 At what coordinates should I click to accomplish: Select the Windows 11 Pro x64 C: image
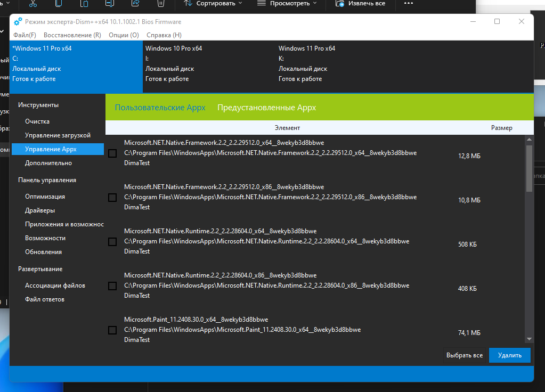pyautogui.click(x=76, y=67)
